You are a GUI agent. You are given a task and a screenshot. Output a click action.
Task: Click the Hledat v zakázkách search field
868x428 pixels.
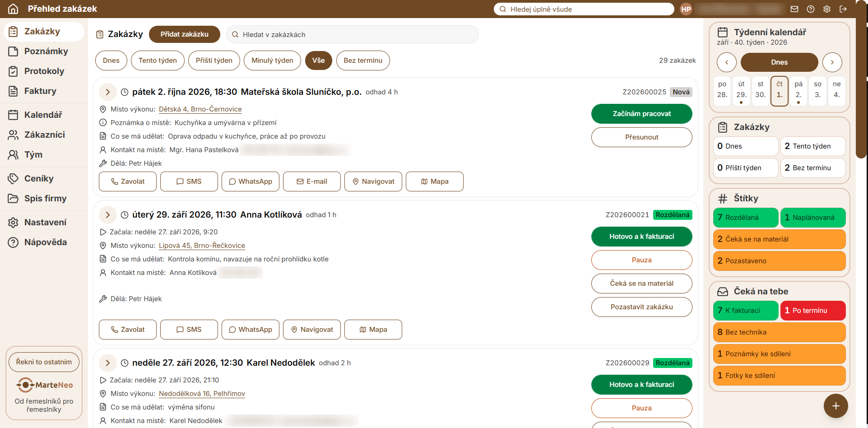[353, 34]
